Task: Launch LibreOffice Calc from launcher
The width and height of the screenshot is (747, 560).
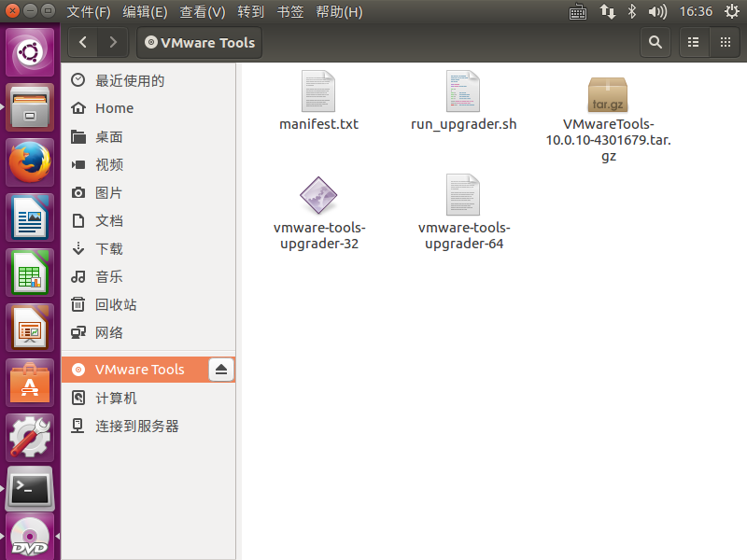Action: pos(30,273)
